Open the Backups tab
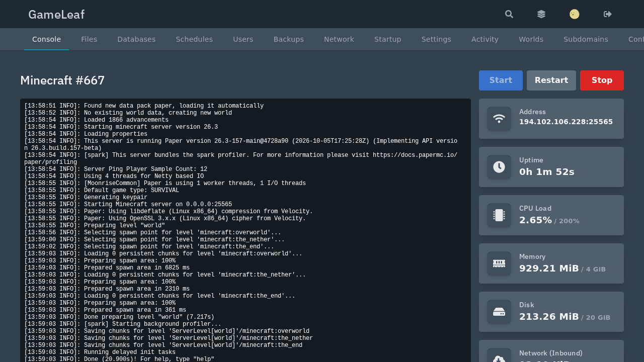Image resolution: width=644 pixels, height=362 pixels. click(289, 39)
